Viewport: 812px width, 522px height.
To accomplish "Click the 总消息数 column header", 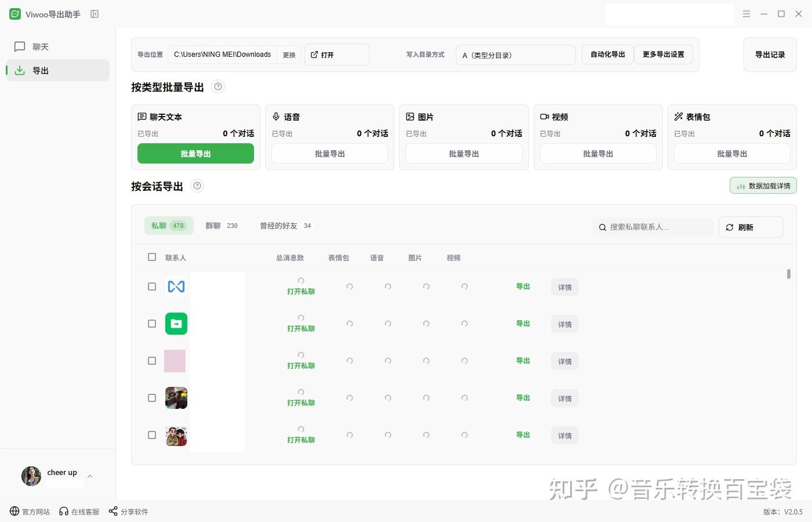I will pyautogui.click(x=290, y=258).
